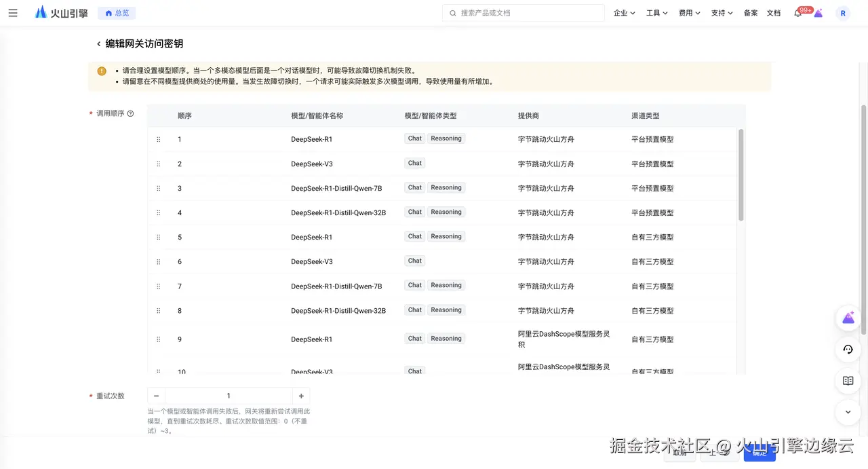868x469 pixels.
Task: Click the 提供商 column header
Action: click(529, 115)
